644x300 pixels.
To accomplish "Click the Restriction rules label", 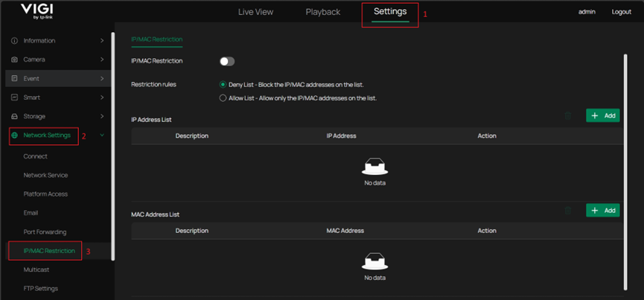I will point(153,85).
